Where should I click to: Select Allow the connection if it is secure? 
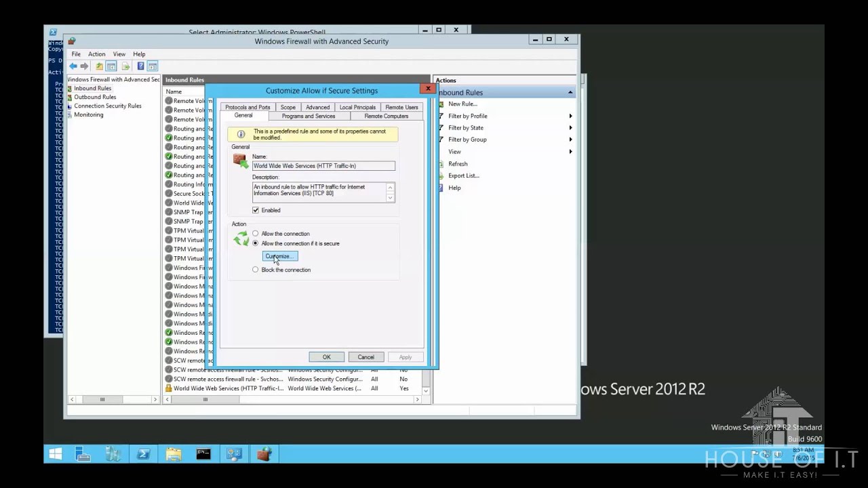[256, 243]
